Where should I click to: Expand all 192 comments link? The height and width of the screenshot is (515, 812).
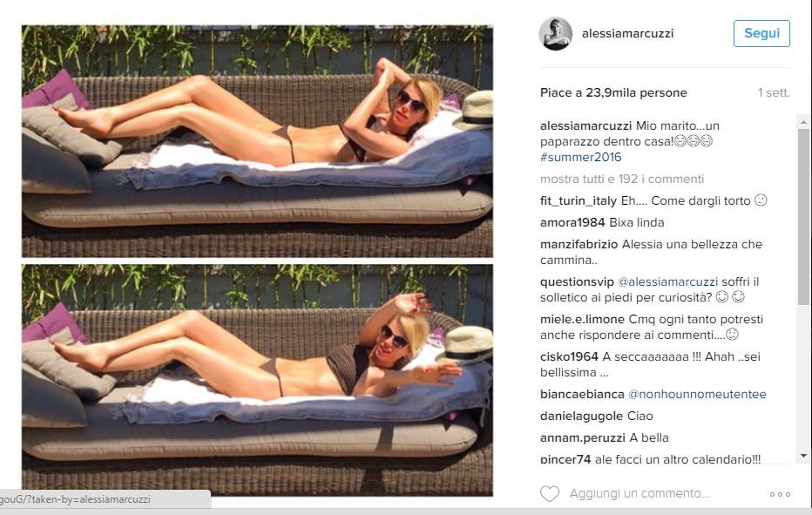(622, 179)
